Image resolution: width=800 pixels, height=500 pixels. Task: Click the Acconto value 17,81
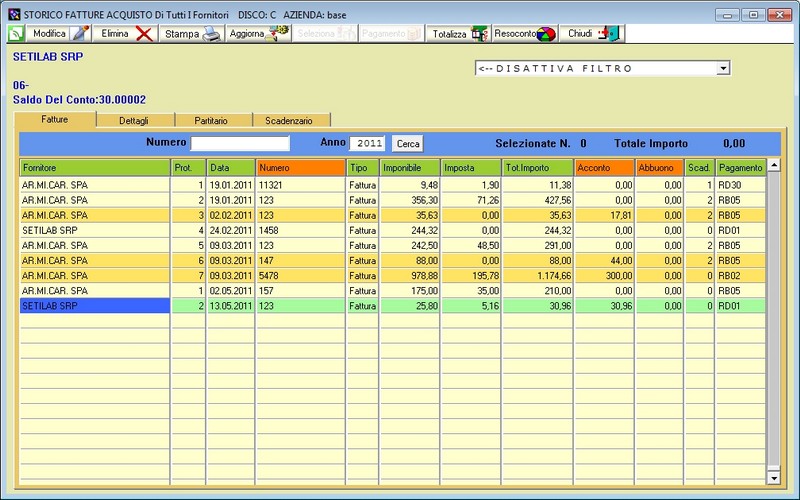pyautogui.click(x=605, y=215)
